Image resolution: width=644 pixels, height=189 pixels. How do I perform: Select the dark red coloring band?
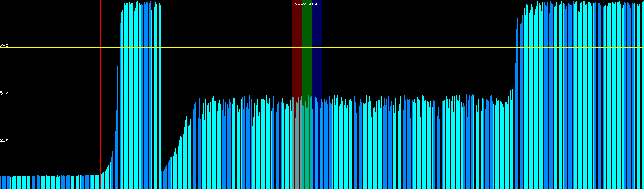(x=297, y=47)
